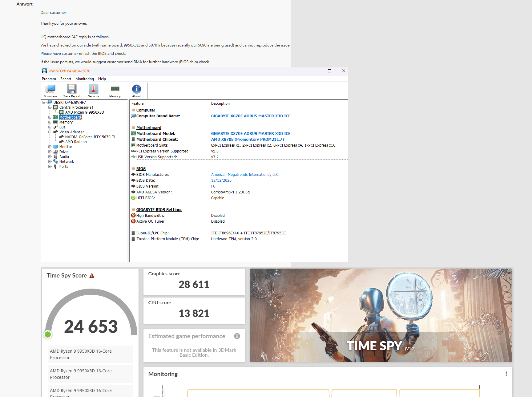Open the Help menu
The height and width of the screenshot is (397, 532).
102,79
